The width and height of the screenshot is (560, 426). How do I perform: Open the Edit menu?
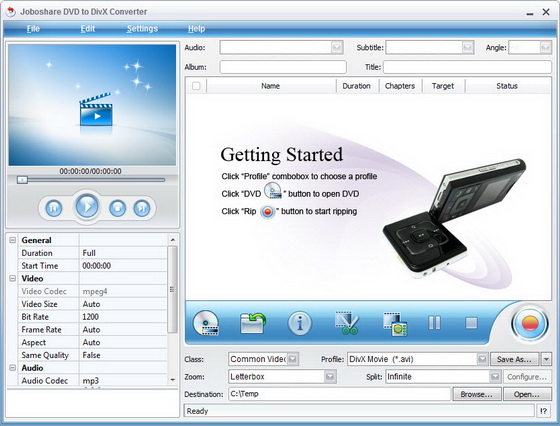[x=88, y=29]
